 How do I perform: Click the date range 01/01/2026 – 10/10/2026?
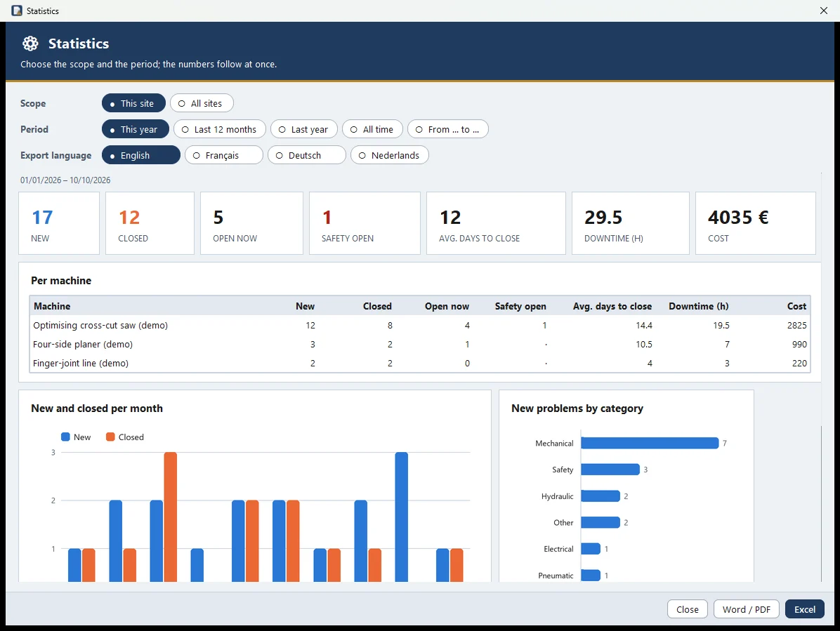[65, 180]
